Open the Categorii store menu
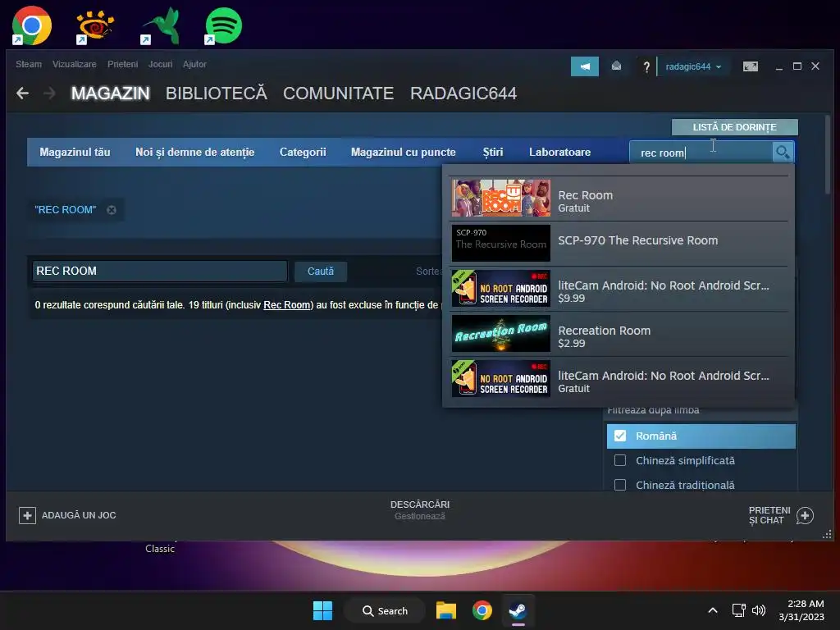The height and width of the screenshot is (630, 840). pos(303,152)
